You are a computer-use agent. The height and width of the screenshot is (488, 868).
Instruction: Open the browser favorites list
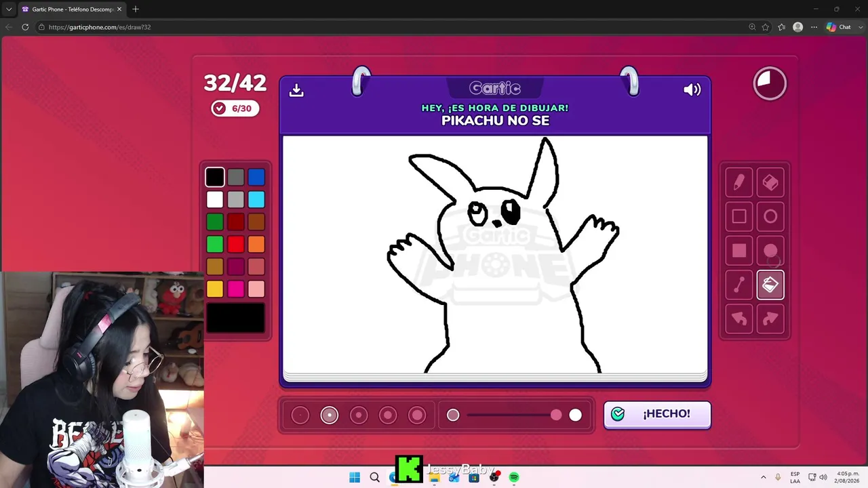pyautogui.click(x=782, y=27)
